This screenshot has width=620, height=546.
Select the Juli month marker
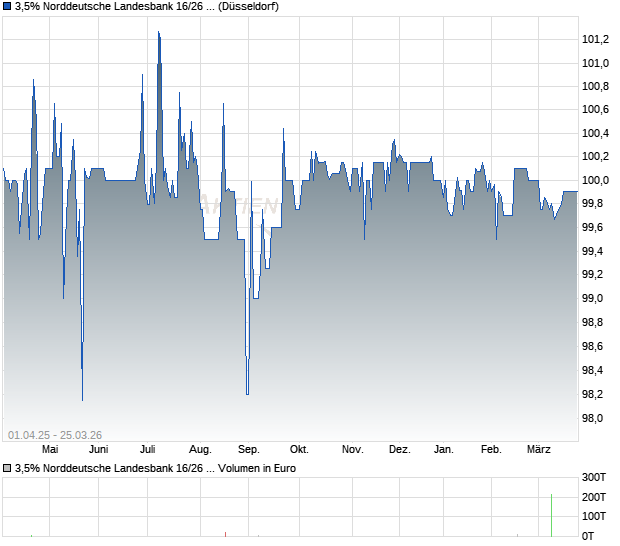(x=147, y=449)
